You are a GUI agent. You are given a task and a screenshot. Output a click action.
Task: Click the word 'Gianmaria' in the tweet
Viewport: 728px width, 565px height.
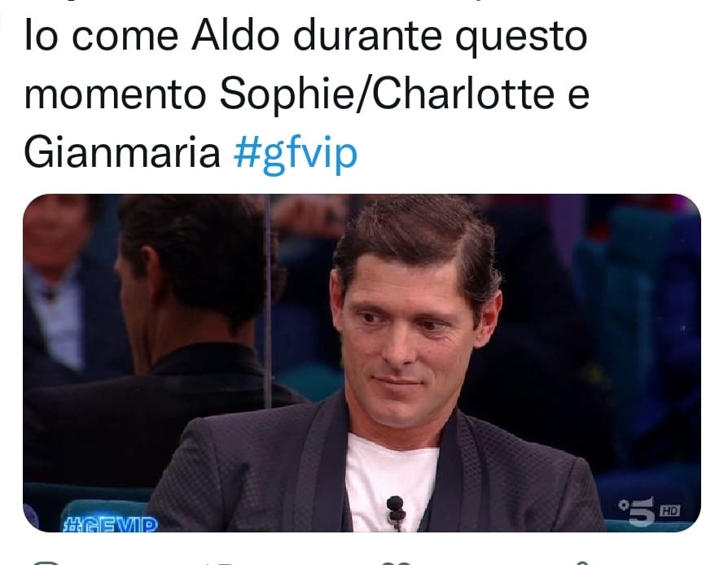(x=122, y=153)
